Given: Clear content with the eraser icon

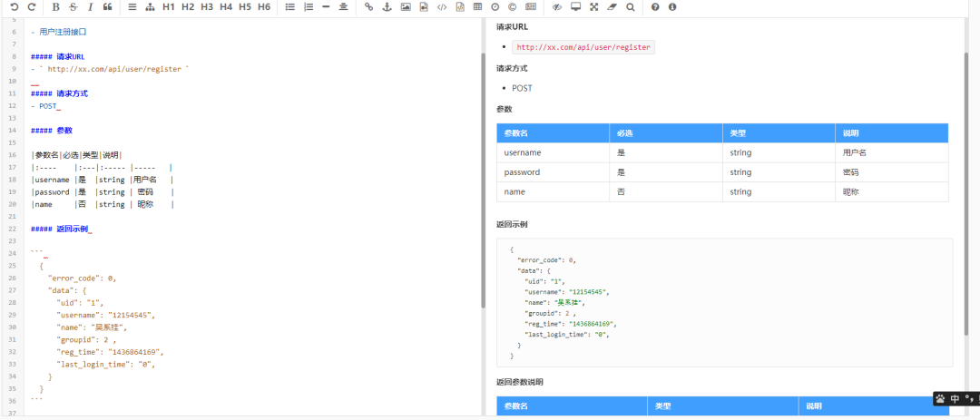Looking at the screenshot, I should pos(612,7).
